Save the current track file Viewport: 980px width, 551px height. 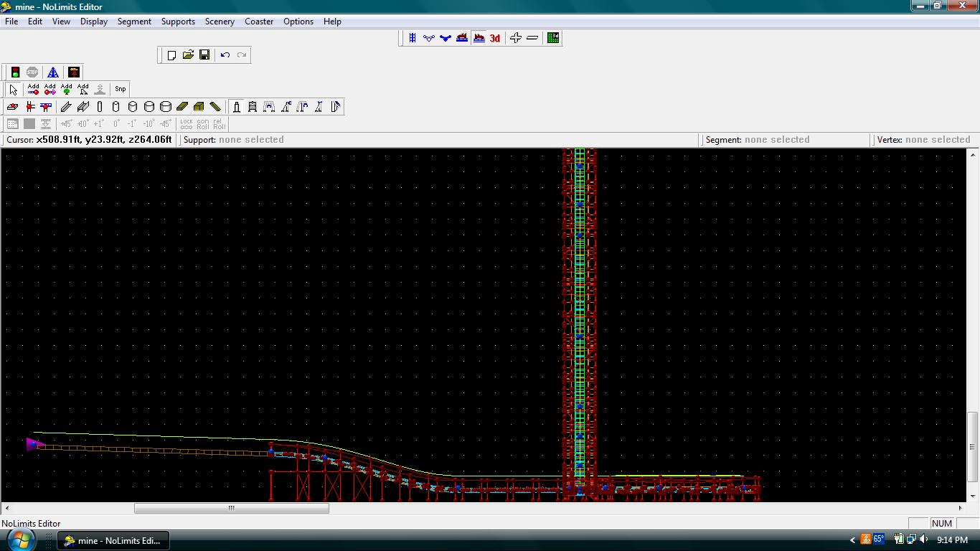coord(204,55)
